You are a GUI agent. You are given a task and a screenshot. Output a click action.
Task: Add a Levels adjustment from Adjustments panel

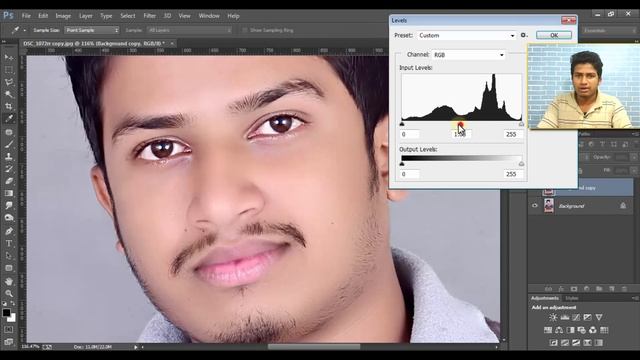pyautogui.click(x=564, y=317)
